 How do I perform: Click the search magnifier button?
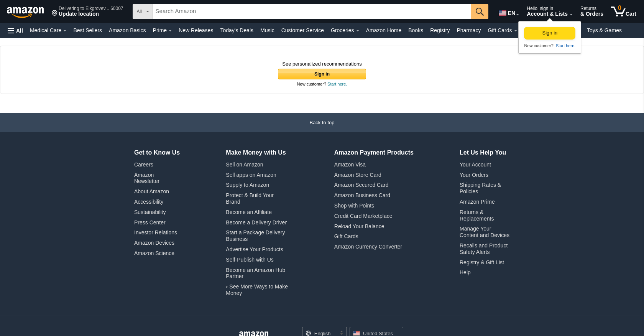click(x=480, y=12)
